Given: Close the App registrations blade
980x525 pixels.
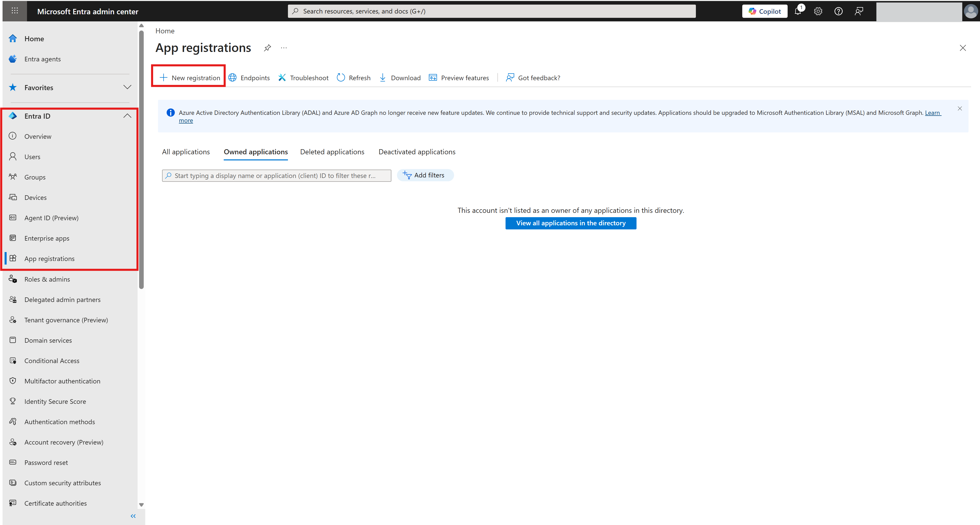Looking at the screenshot, I should click(962, 48).
